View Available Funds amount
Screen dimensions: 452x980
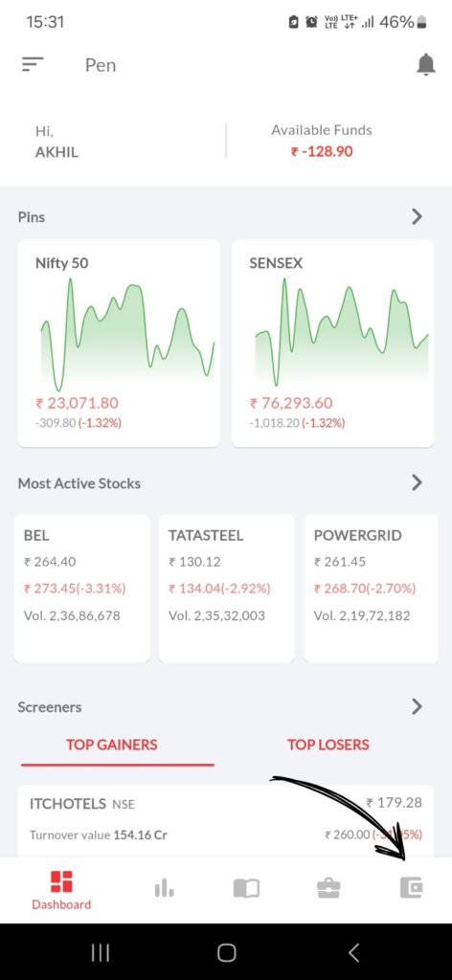(x=322, y=151)
